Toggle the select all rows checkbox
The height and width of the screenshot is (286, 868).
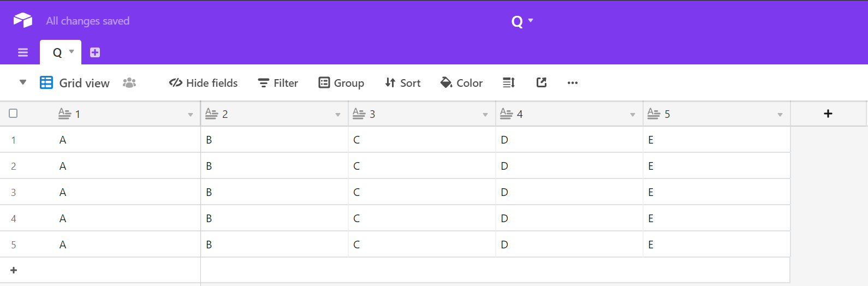point(13,114)
